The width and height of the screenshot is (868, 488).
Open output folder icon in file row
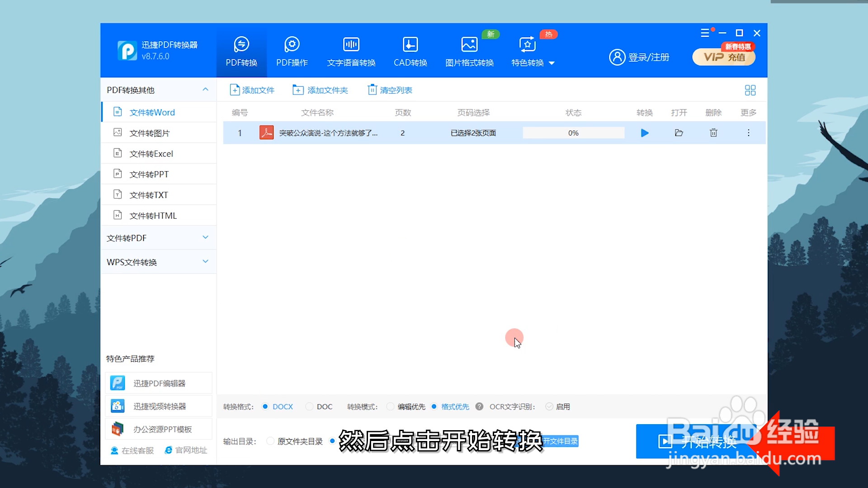pyautogui.click(x=679, y=133)
